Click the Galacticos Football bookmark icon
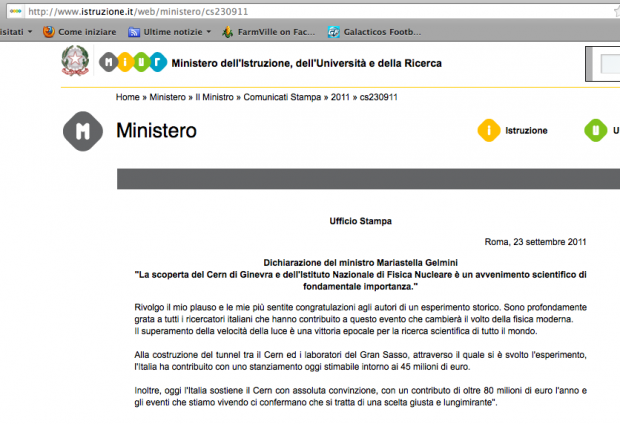The image size is (620, 424). pyautogui.click(x=333, y=32)
